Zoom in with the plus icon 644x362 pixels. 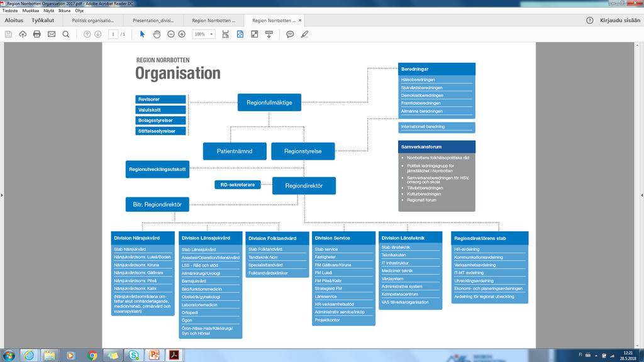182,34
